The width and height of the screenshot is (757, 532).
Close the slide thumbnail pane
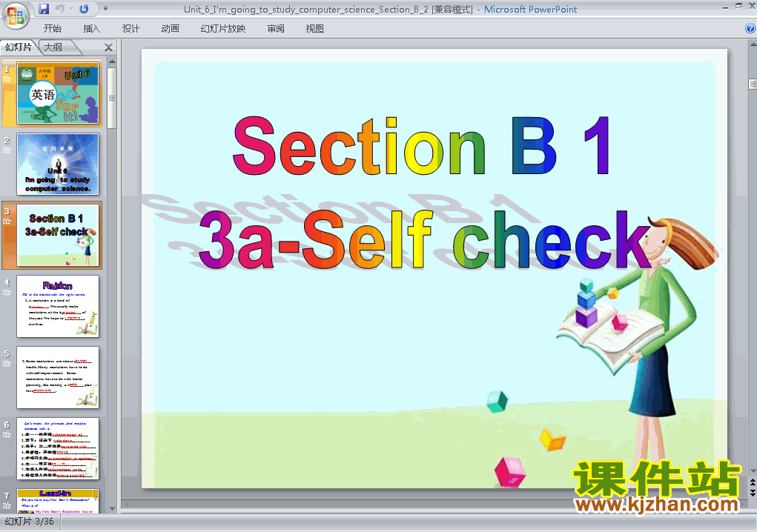tap(109, 47)
